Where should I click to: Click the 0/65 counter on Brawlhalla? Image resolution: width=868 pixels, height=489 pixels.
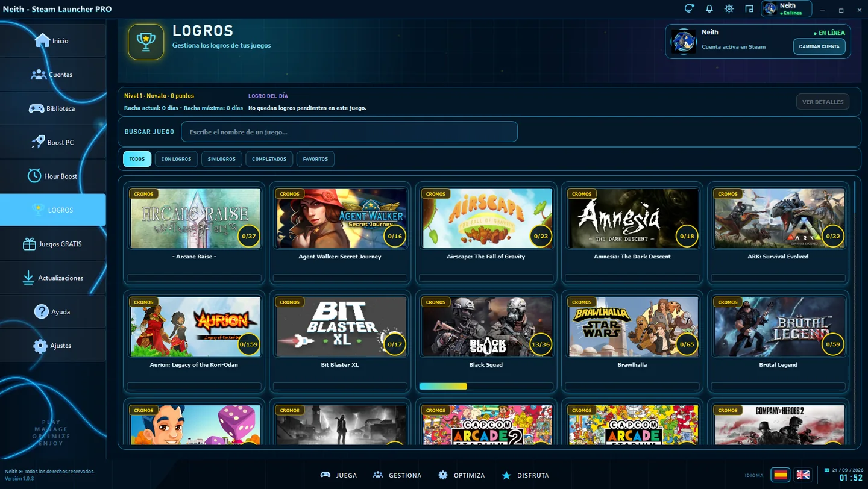687,344
